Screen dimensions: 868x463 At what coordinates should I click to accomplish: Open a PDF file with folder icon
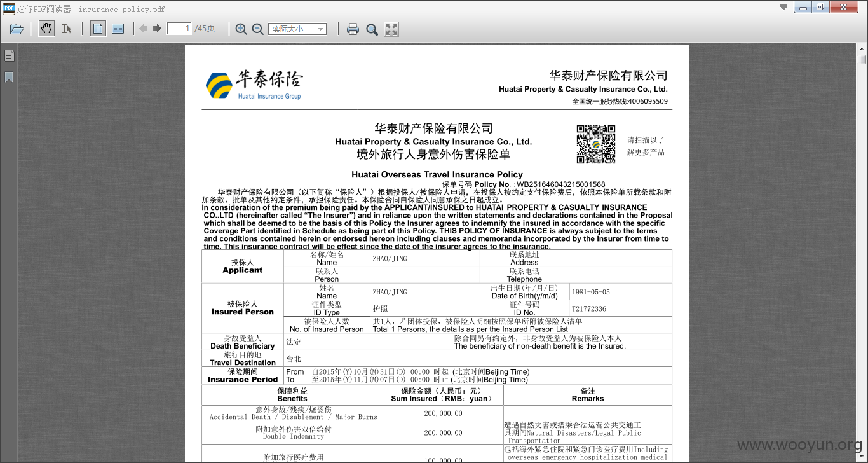tap(17, 29)
